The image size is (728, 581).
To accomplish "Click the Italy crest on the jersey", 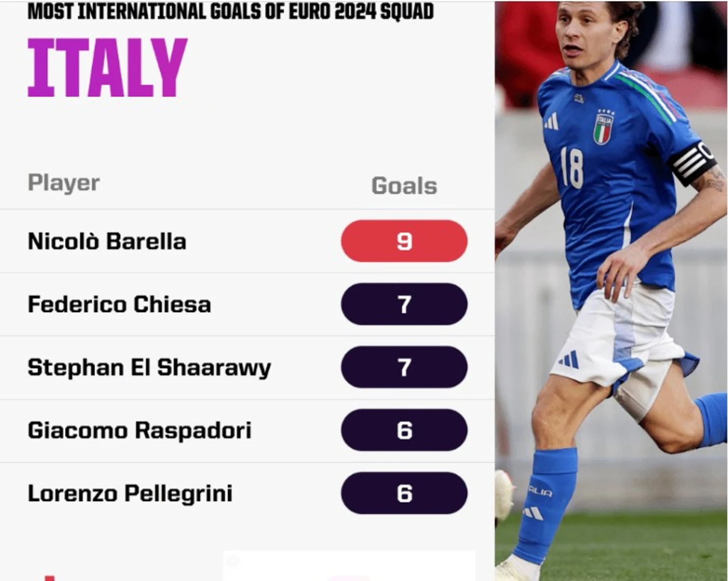I will tap(603, 129).
